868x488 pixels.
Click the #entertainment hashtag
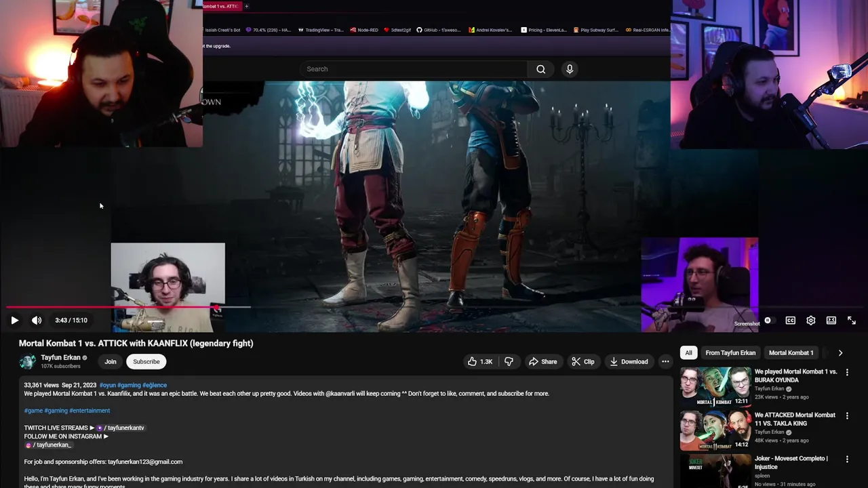pyautogui.click(x=90, y=411)
